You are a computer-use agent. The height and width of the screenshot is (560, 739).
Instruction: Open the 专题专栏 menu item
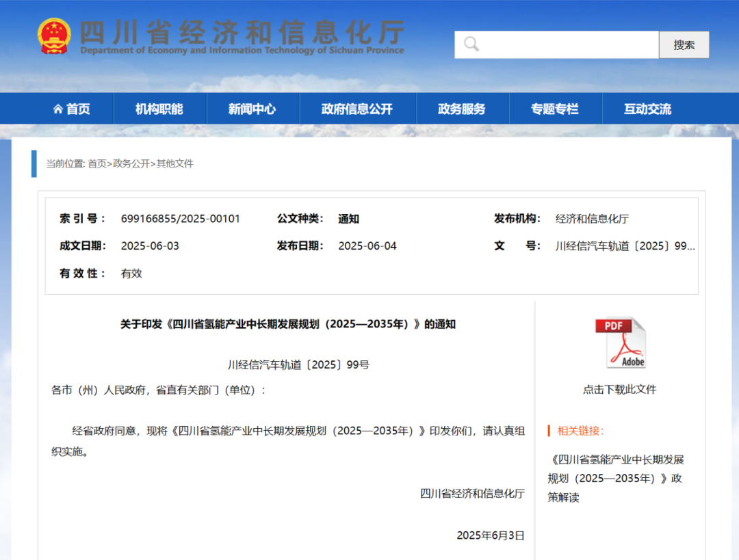point(555,107)
